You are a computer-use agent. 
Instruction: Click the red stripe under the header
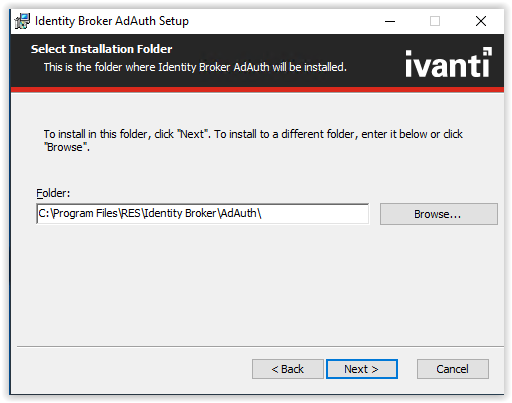[x=257, y=90]
